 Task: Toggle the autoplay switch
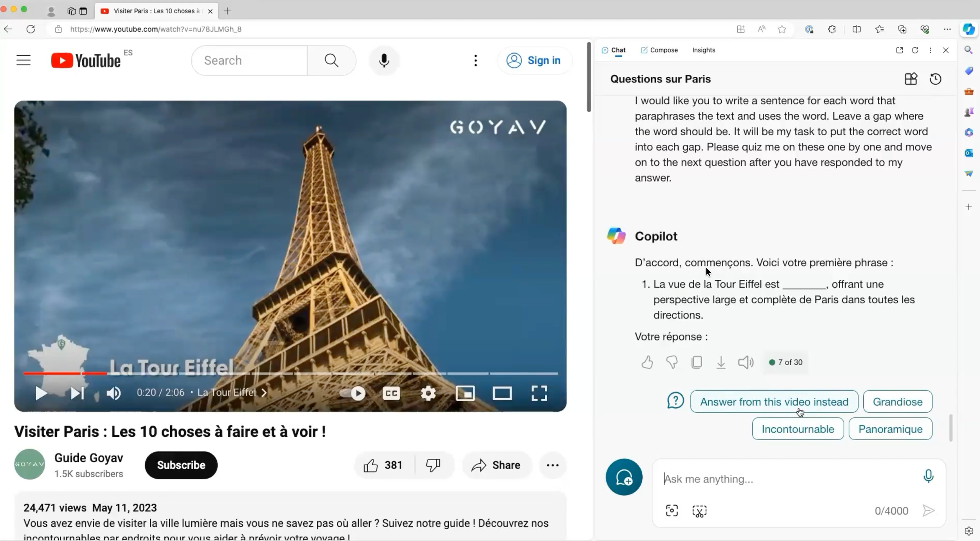pyautogui.click(x=353, y=393)
